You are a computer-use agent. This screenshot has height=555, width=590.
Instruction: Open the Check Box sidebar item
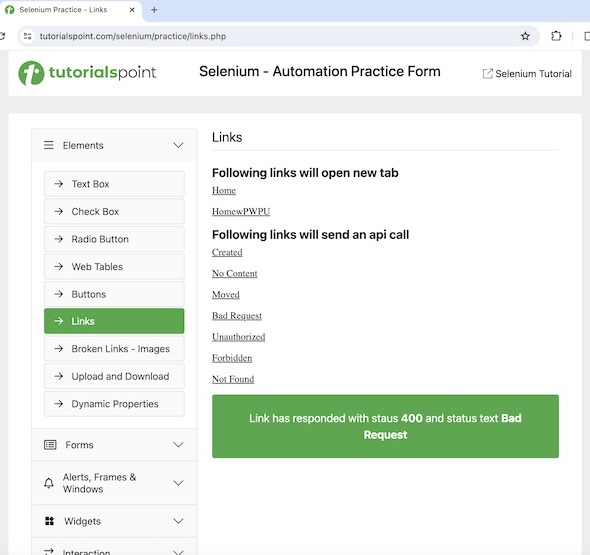point(114,211)
